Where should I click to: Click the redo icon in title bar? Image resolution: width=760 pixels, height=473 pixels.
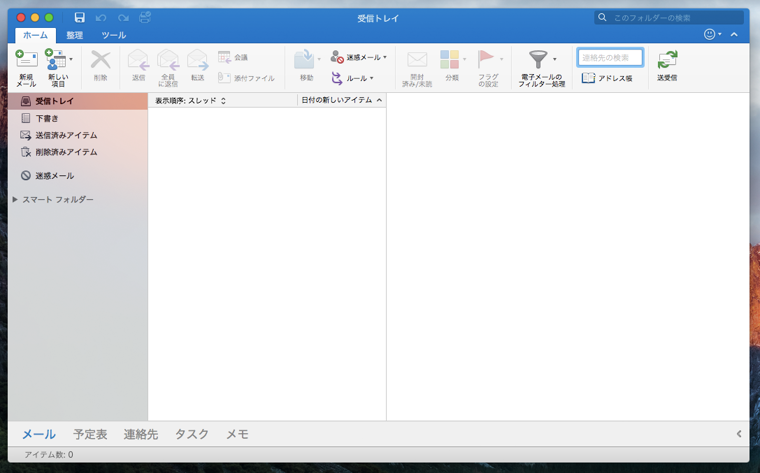click(x=123, y=18)
